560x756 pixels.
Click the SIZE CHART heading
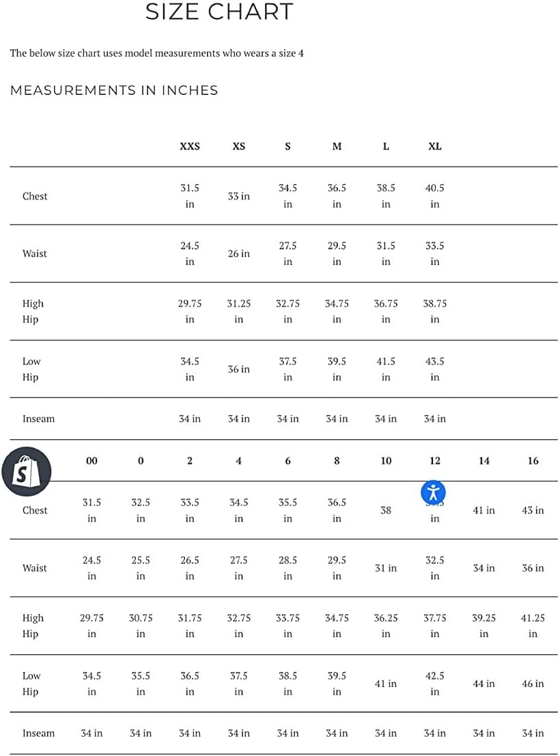tap(219, 12)
